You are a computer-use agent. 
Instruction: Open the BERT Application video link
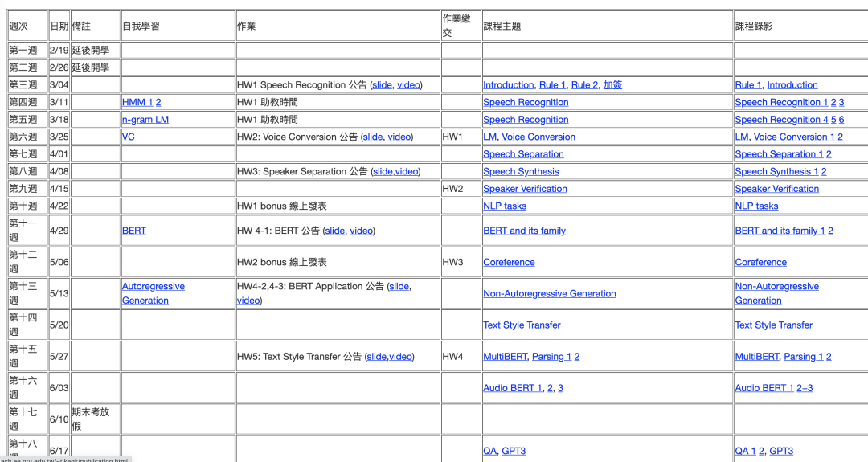[248, 301]
